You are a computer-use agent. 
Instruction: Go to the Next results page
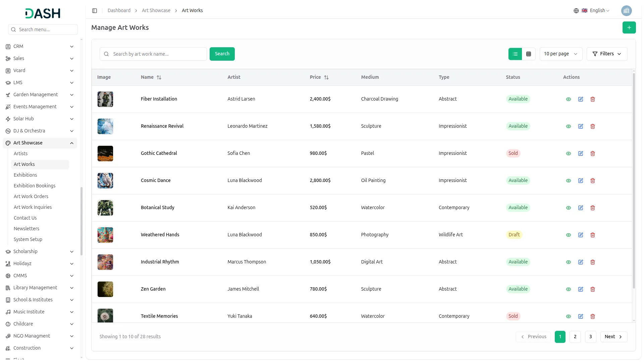[613, 337]
